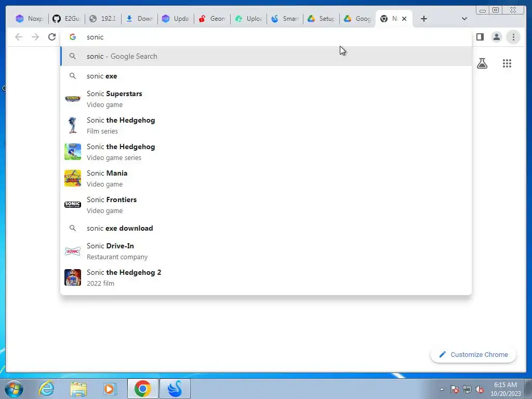
Task: Click the Sonic Frontiers logo thumbnail
Action: tap(73, 205)
